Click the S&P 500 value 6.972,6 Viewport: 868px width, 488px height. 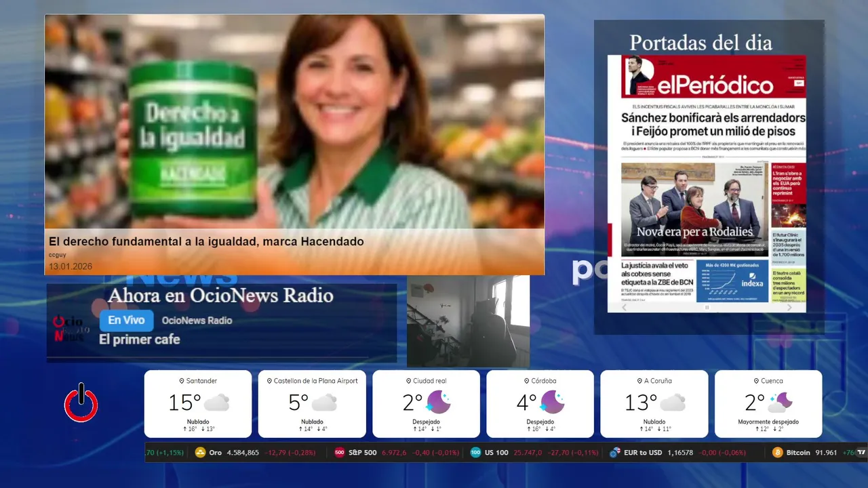pyautogui.click(x=393, y=452)
